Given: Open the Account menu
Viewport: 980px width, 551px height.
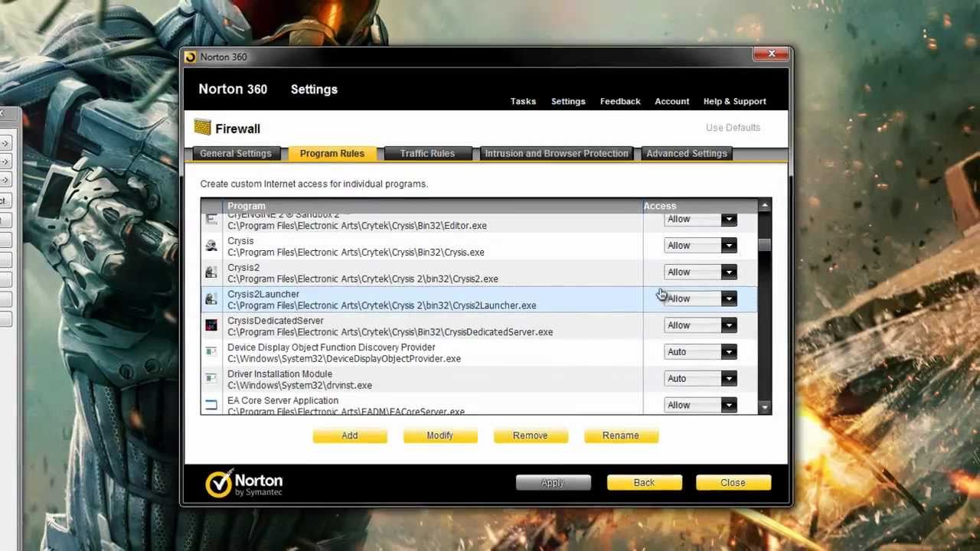Looking at the screenshot, I should pyautogui.click(x=671, y=101).
